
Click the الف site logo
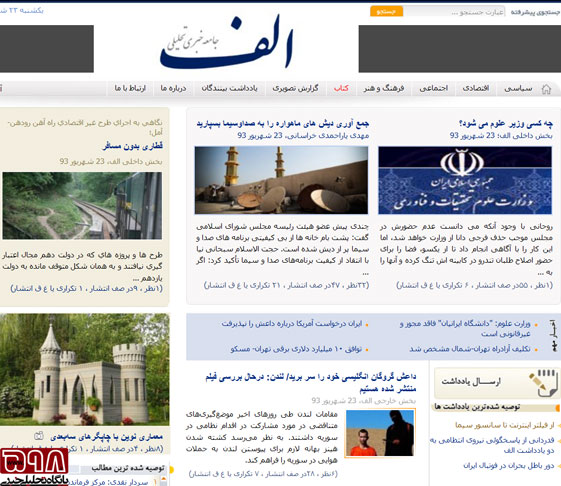(227, 43)
